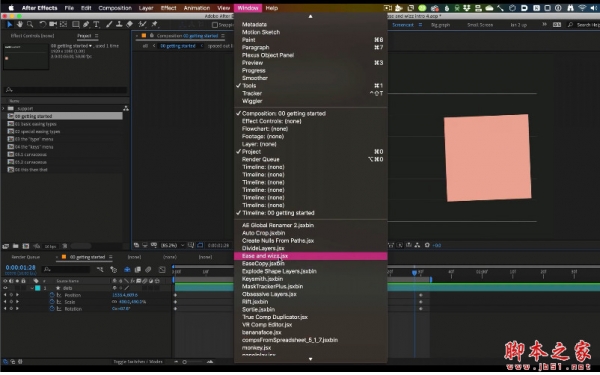
Task: Open the Effect menu in menu bar
Action: coord(168,8)
